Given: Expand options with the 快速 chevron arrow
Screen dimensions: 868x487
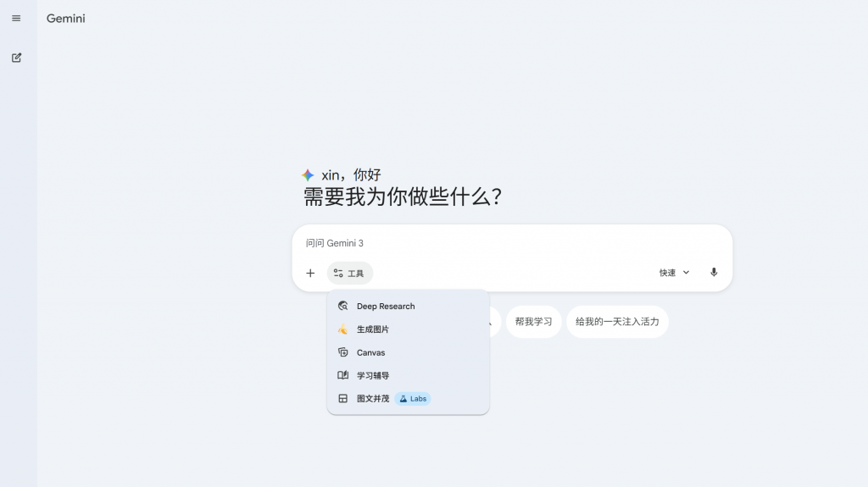Looking at the screenshot, I should [686, 272].
